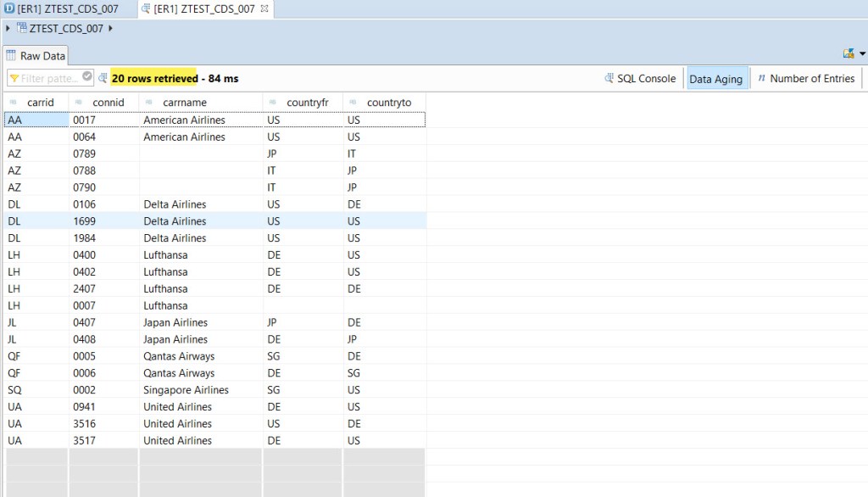Image resolution: width=868 pixels, height=497 pixels.
Task: Open the dropdown arrow next to the export icon
Action: pyautogui.click(x=862, y=53)
